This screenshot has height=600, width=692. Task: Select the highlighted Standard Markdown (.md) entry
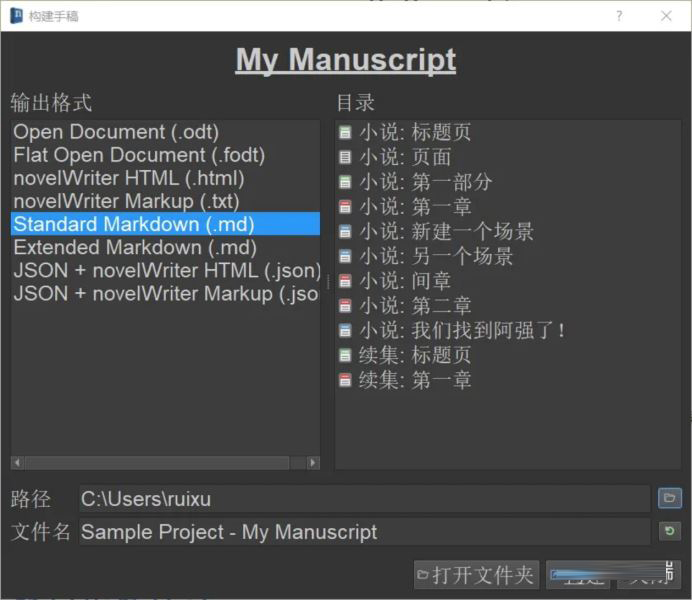tap(165, 224)
